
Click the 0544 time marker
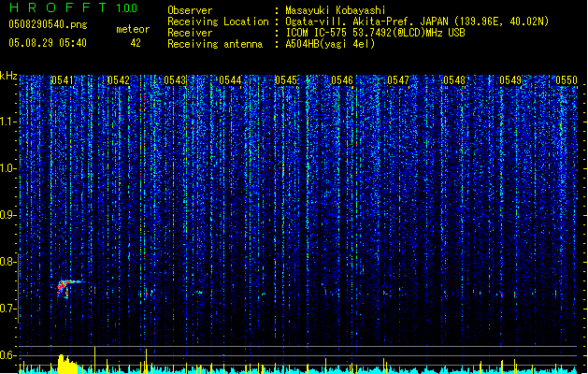[230, 80]
